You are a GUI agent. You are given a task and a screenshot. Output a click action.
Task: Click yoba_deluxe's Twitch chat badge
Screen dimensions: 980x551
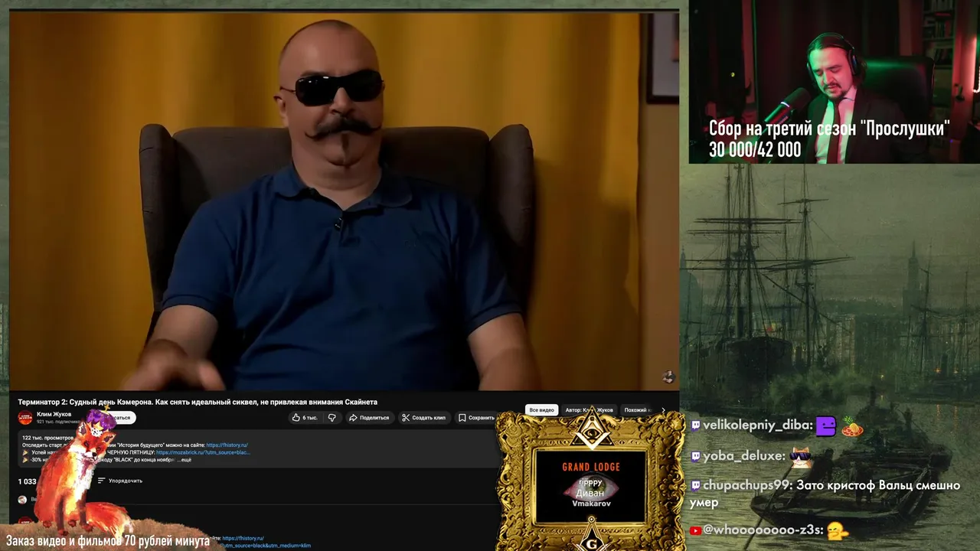[x=695, y=456]
